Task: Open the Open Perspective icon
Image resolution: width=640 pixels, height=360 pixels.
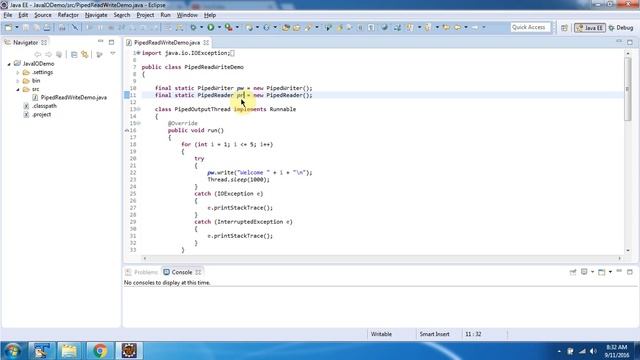Action: [x=564, y=28]
